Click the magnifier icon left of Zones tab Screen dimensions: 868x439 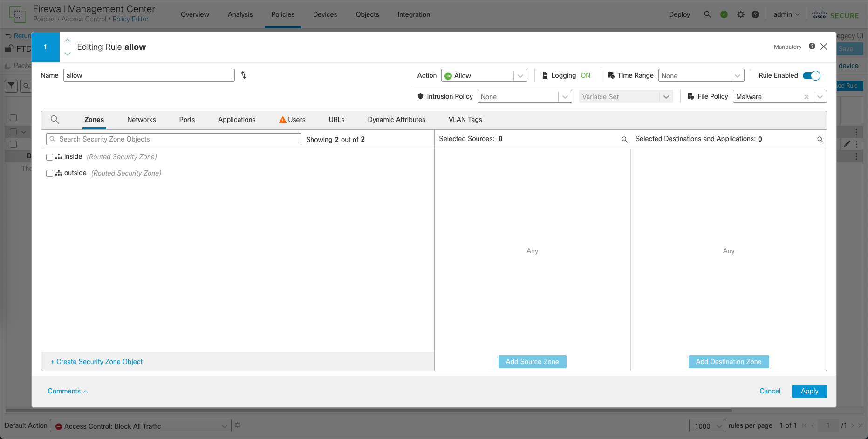click(x=55, y=120)
